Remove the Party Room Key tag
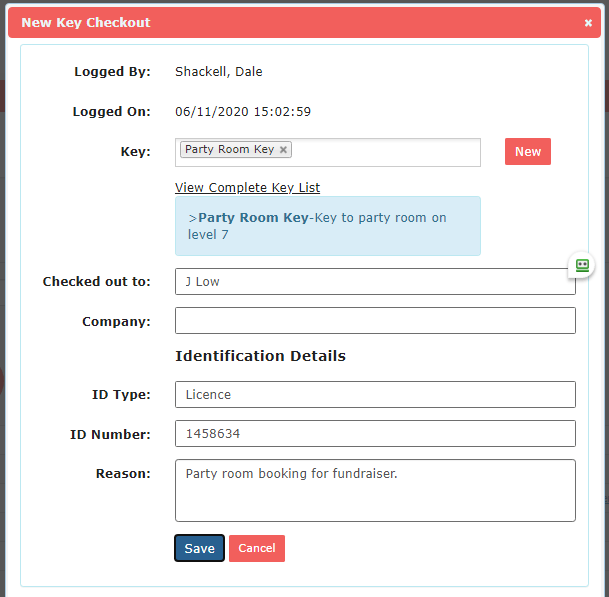 [x=284, y=150]
